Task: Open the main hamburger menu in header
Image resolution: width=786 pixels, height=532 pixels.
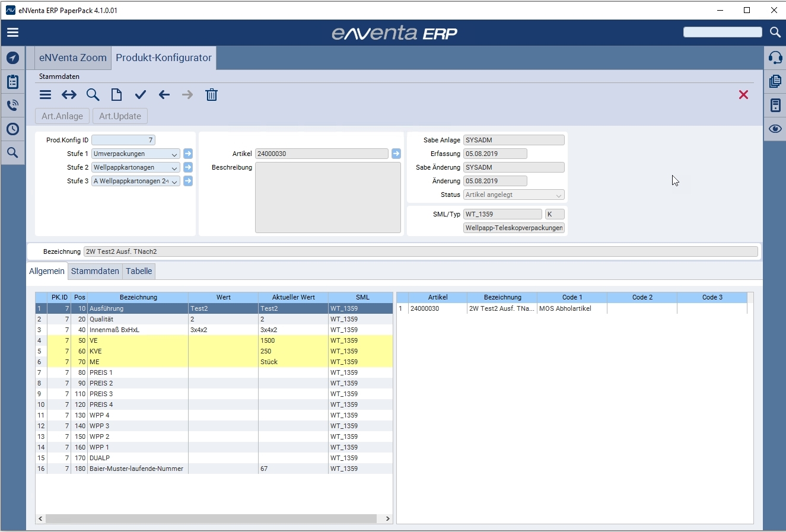Action: tap(12, 33)
